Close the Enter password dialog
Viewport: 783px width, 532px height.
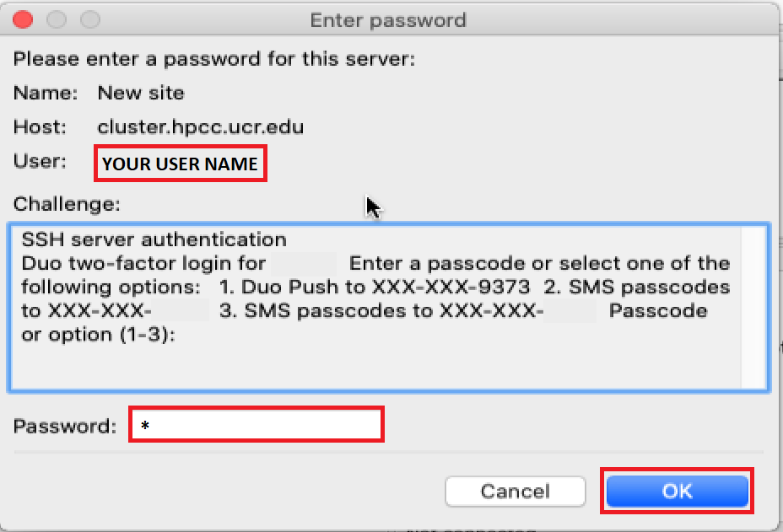(24, 19)
